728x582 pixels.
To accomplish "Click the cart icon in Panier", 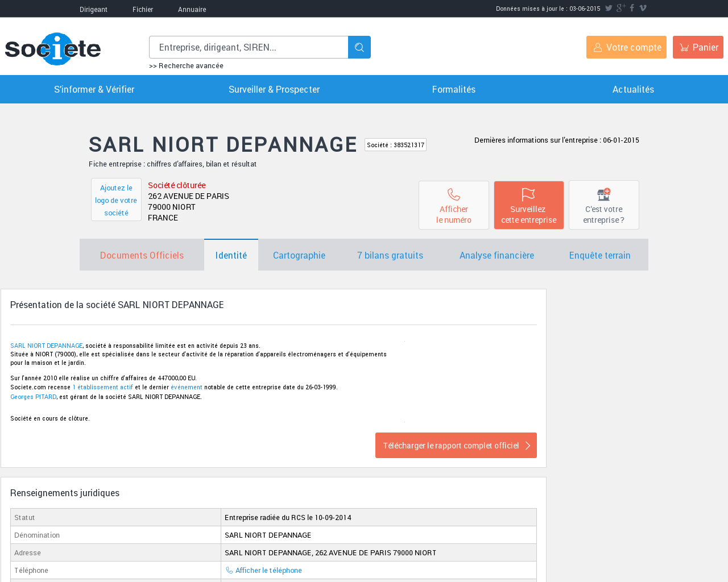I will (684, 48).
